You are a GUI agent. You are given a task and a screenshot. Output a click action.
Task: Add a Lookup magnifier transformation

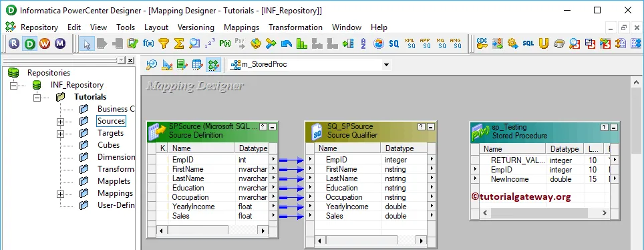(194, 43)
